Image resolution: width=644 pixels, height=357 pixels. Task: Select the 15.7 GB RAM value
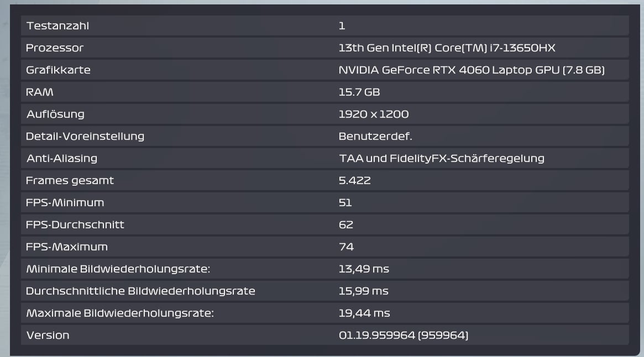click(359, 92)
